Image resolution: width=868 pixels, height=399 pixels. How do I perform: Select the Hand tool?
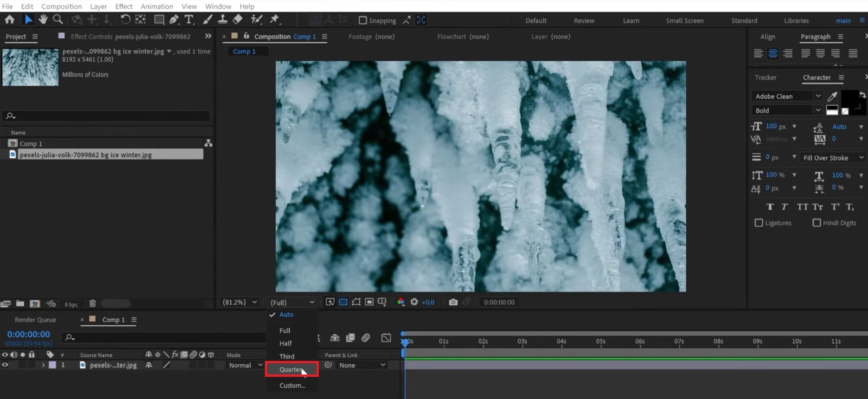click(43, 19)
